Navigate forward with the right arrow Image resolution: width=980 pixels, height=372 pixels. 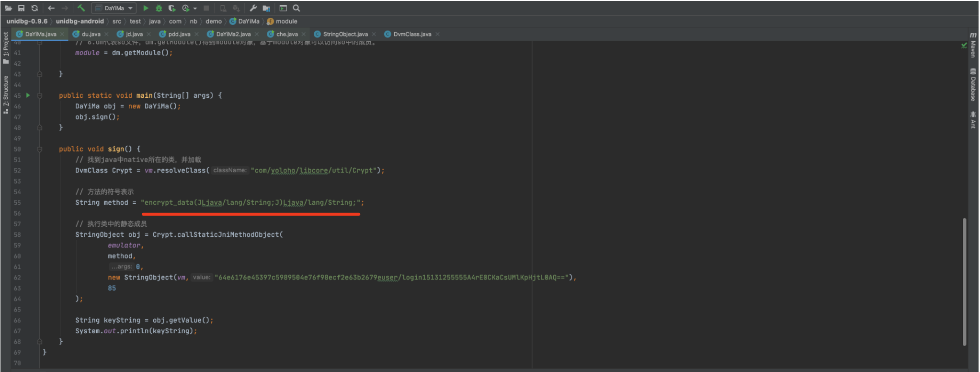[65, 8]
